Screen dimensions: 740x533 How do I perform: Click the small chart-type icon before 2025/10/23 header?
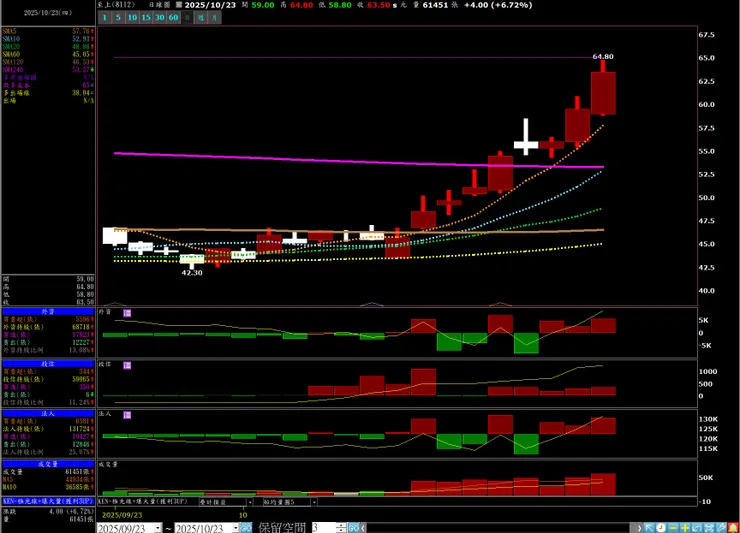tap(179, 5)
